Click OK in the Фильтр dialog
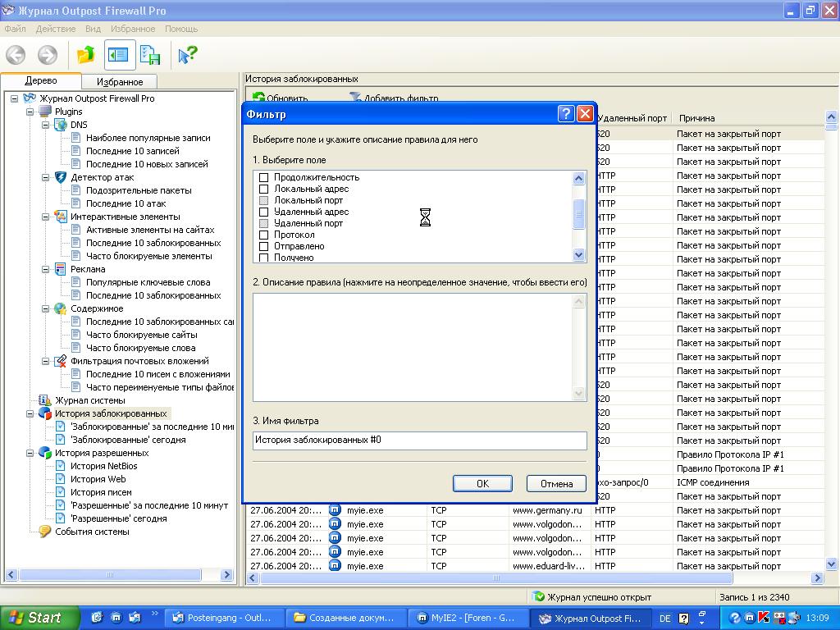This screenshot has height=630, width=840. click(482, 484)
